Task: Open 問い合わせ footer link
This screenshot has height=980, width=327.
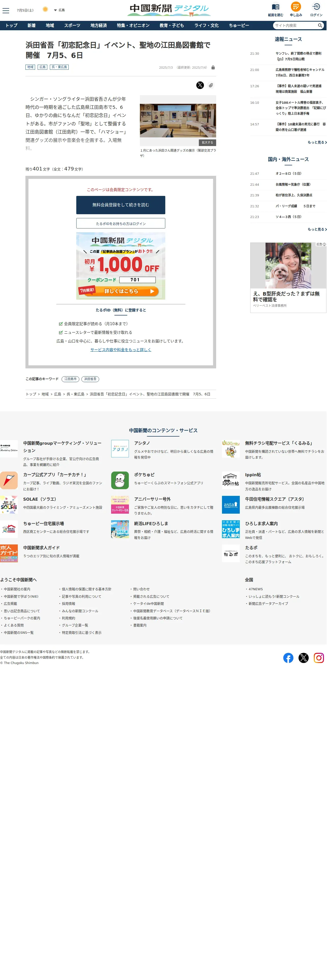Action: tap(141, 589)
